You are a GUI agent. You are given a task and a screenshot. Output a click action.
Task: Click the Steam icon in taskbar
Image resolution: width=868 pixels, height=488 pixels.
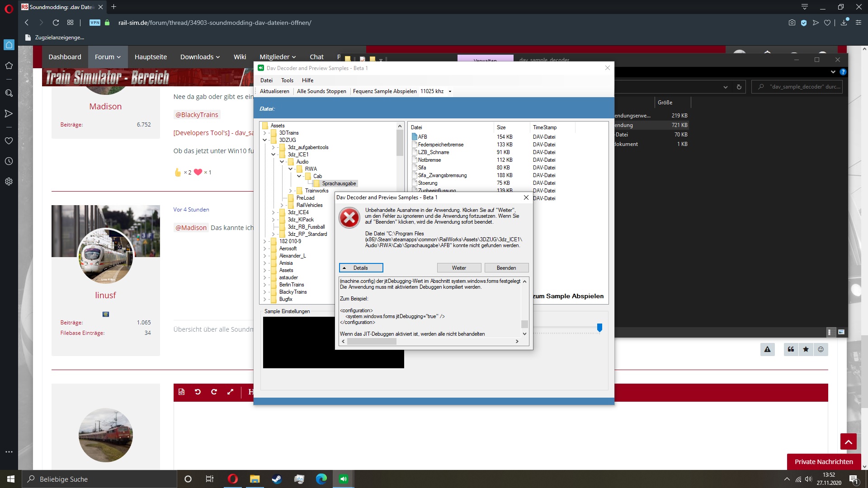(277, 479)
